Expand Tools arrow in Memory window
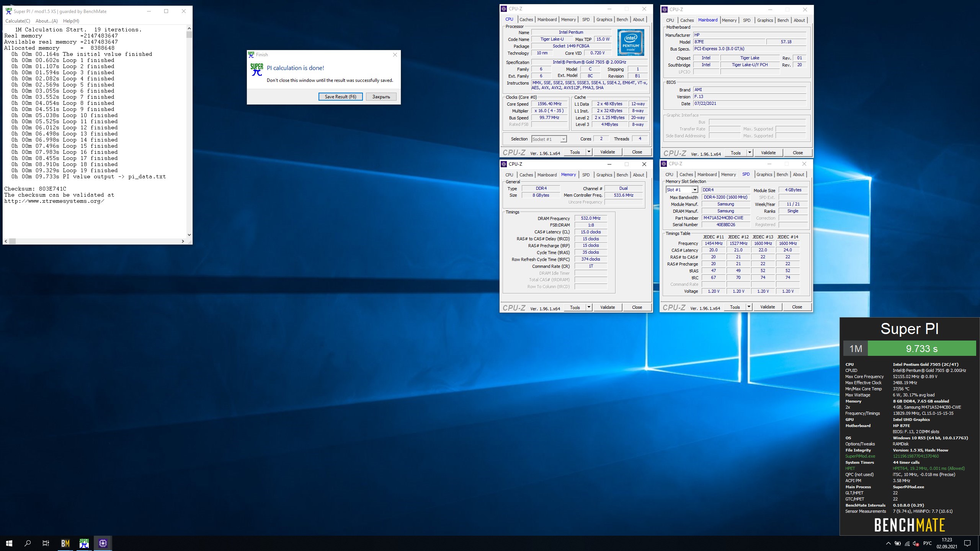The height and width of the screenshot is (551, 980). click(x=589, y=308)
